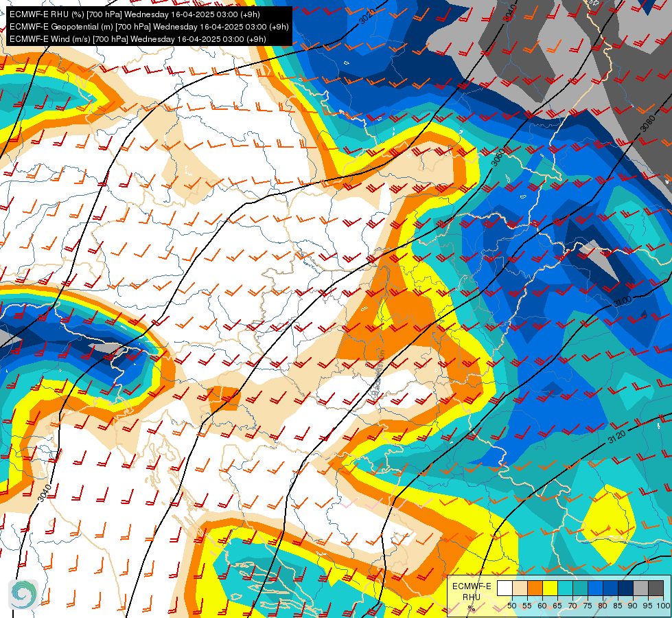672x618 pixels.
Task: Pick the cyan legend swatch for 65-70
Action: (x=565, y=588)
